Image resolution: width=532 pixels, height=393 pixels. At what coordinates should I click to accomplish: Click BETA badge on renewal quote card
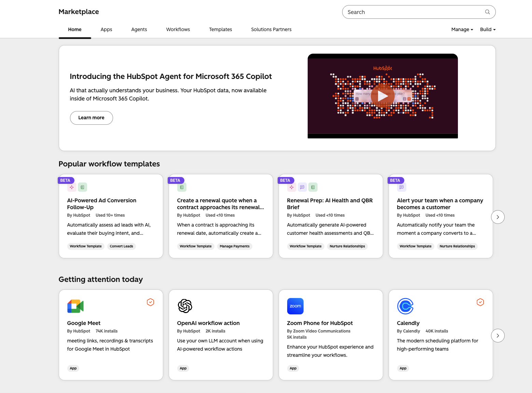(x=176, y=180)
